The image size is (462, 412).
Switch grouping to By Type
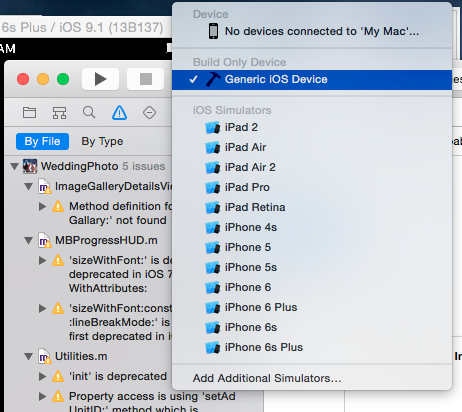[x=102, y=141]
